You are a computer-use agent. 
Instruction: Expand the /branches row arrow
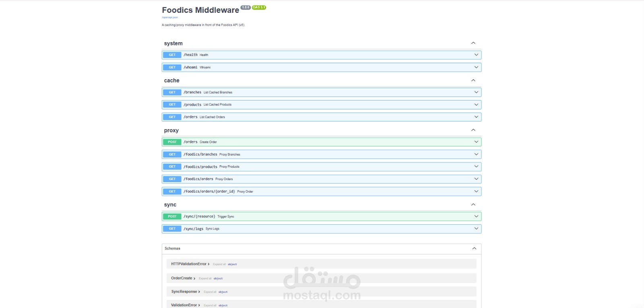coord(476,92)
